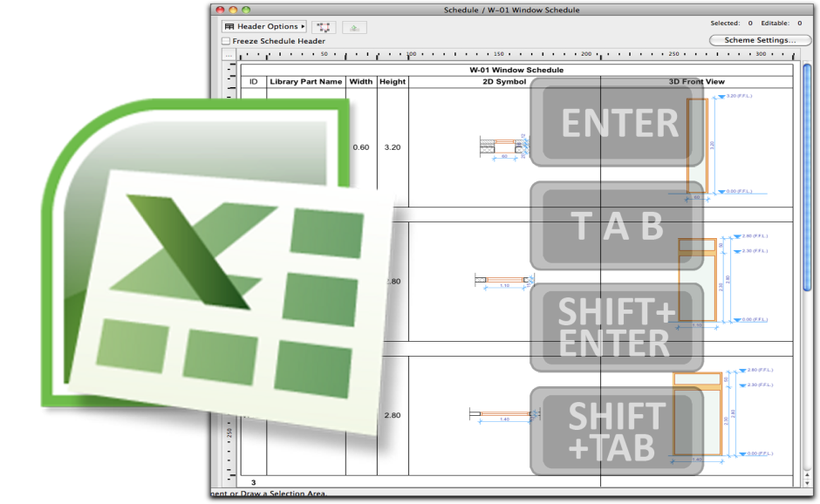Screen dimensions: 820x504
Task: Enable Freeze Schedule Header checkbox
Action: click(x=227, y=41)
